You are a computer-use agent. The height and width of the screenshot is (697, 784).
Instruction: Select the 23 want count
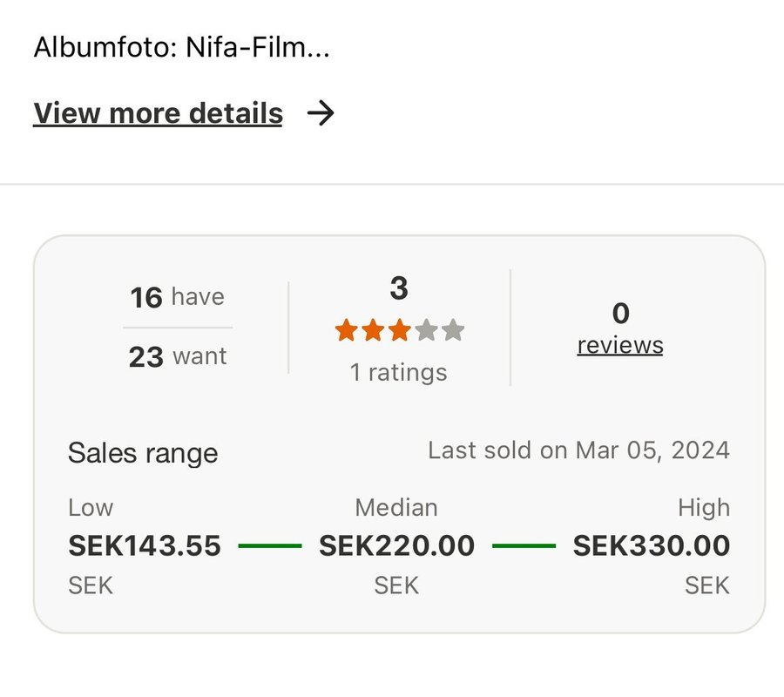(x=178, y=356)
